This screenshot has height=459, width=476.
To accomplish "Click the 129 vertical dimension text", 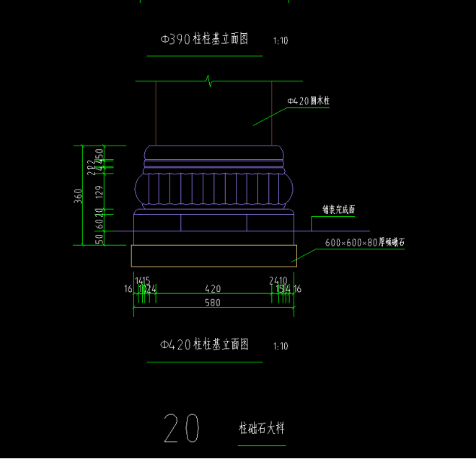I will click(100, 191).
